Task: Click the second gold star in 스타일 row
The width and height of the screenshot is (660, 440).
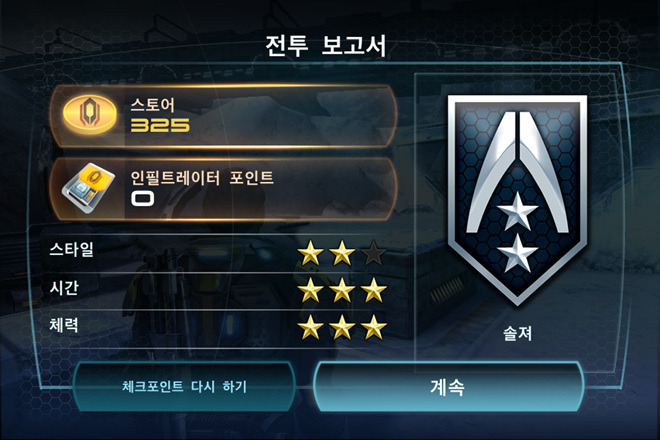Action: [342, 253]
